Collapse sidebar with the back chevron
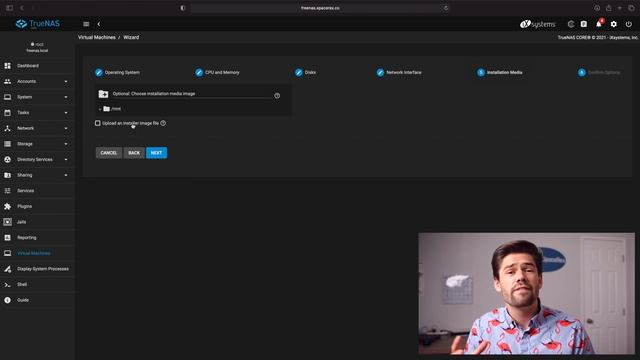Image resolution: width=640 pixels, height=360 pixels. click(x=99, y=24)
